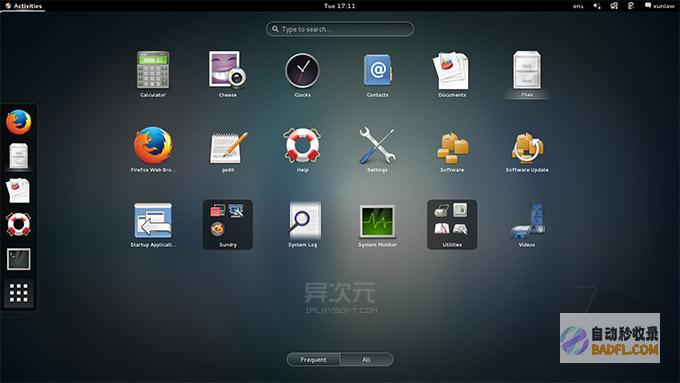The width and height of the screenshot is (680, 383).
Task: Open Documents from the dash
Action: [x=18, y=190]
